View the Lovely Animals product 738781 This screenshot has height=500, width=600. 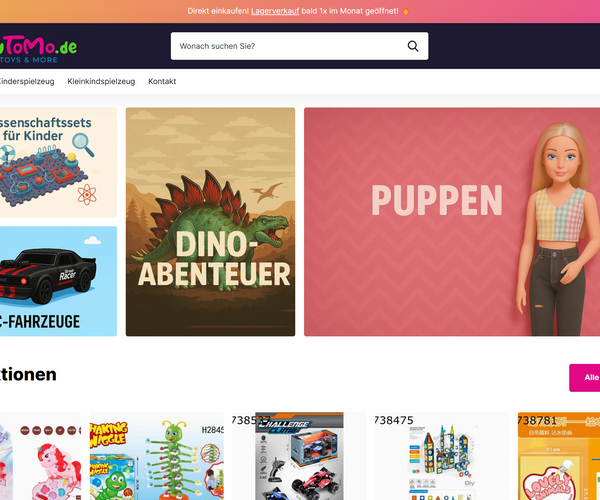(559, 456)
